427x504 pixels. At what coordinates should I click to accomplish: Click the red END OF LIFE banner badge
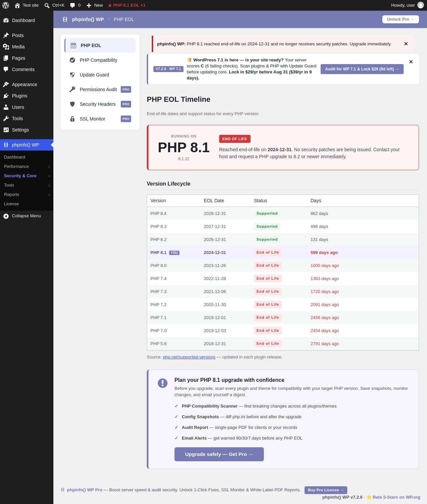click(235, 139)
